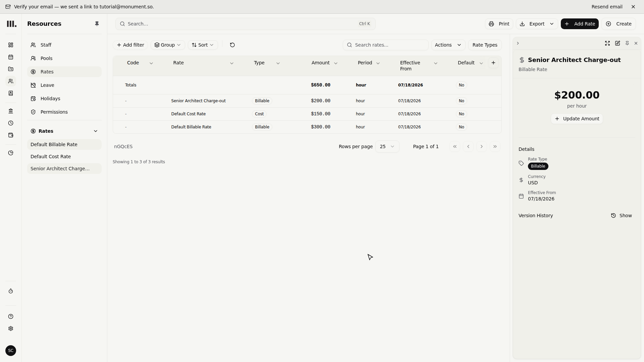Image resolution: width=644 pixels, height=362 pixels.
Task: Open the wallet icon in left rail
Action: pos(11,135)
